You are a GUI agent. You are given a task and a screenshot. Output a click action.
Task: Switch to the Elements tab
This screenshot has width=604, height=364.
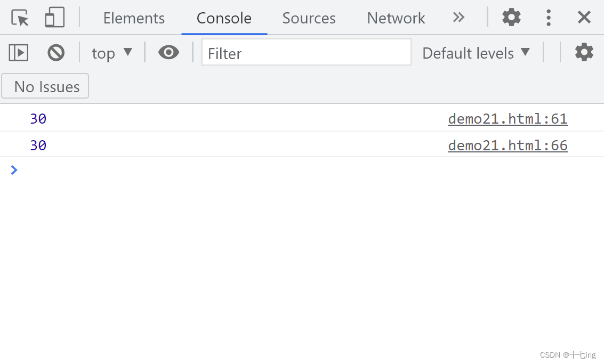point(134,18)
